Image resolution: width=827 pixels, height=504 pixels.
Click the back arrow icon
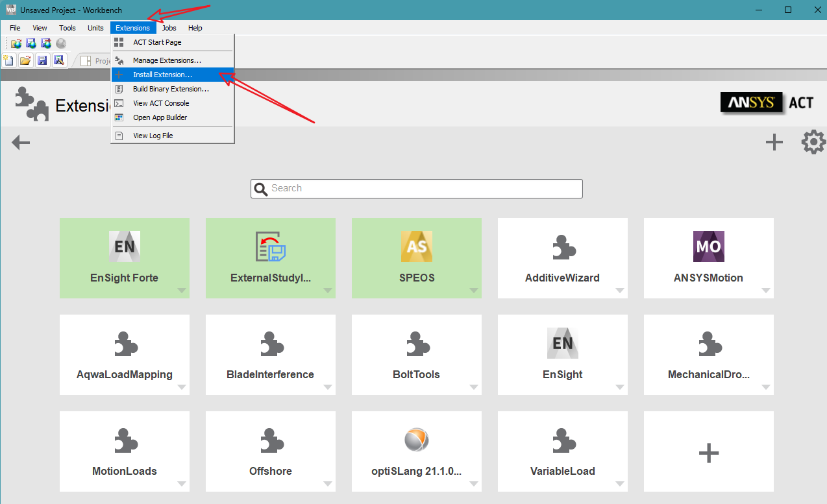[x=21, y=142]
